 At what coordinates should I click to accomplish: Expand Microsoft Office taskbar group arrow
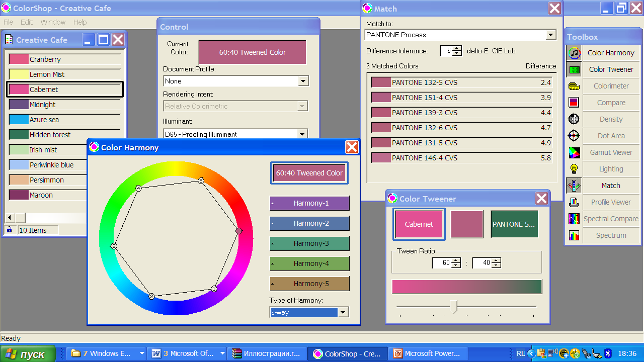click(x=222, y=353)
